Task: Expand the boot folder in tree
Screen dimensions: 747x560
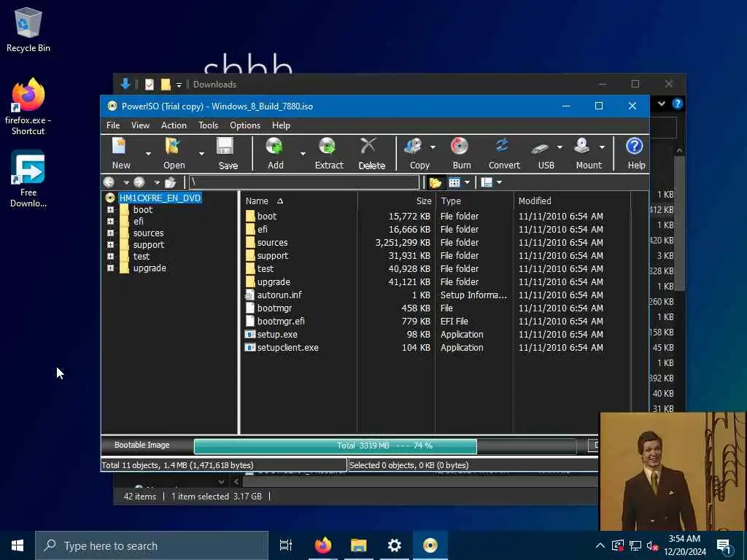Action: [x=111, y=209]
